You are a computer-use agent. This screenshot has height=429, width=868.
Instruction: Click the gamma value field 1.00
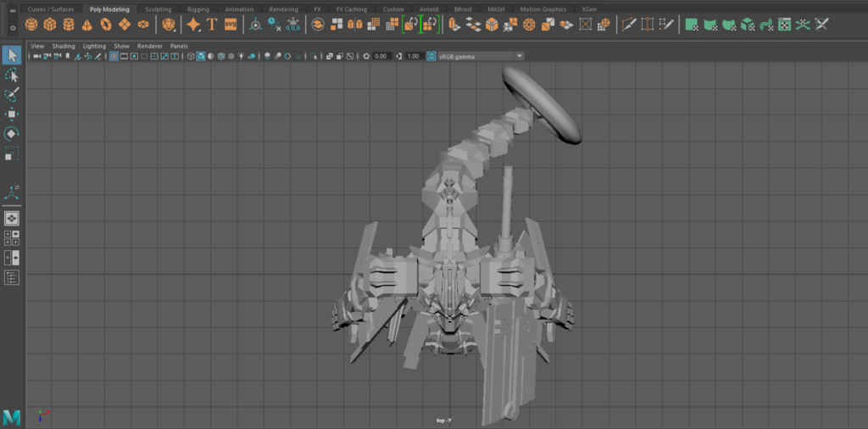coord(413,56)
